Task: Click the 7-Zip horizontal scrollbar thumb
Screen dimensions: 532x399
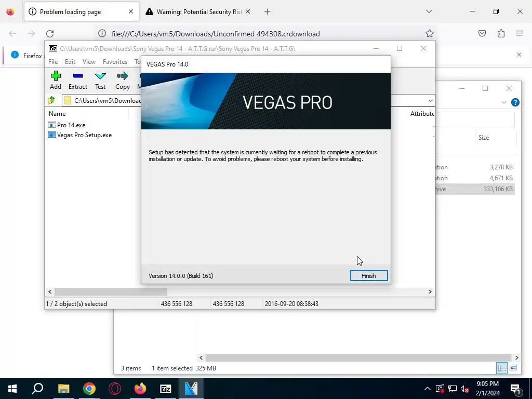Action: 111,292
